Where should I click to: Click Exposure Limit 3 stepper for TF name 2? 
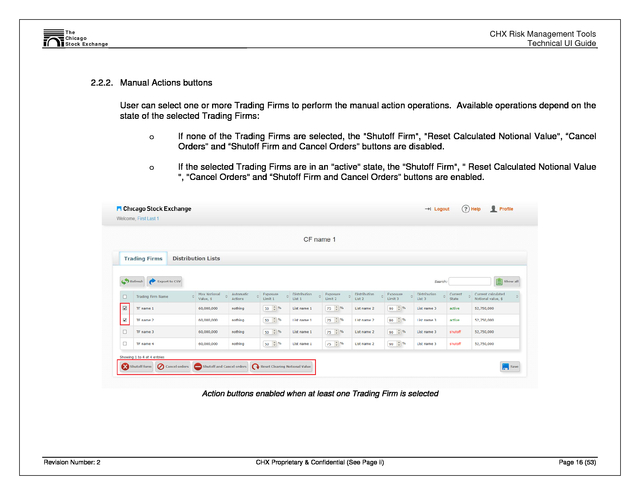[399, 320]
